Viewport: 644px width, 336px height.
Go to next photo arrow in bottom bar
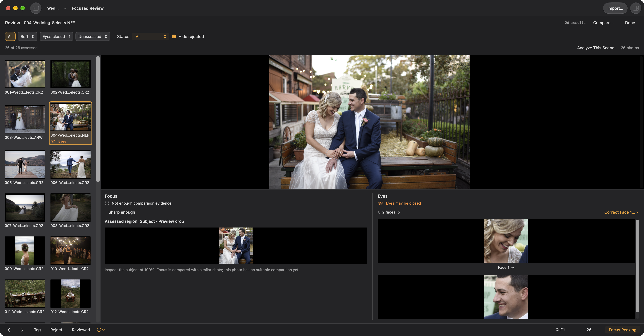point(22,330)
